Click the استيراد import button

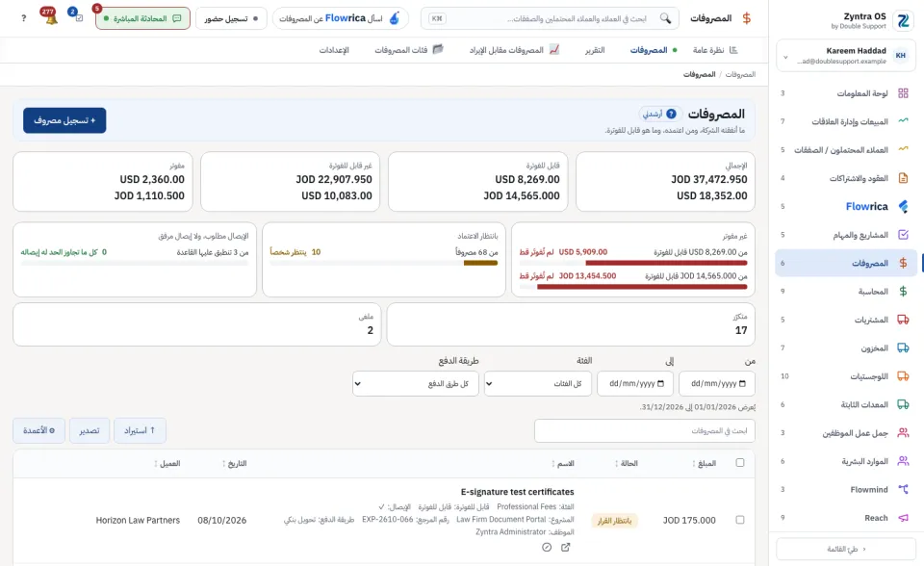140,430
